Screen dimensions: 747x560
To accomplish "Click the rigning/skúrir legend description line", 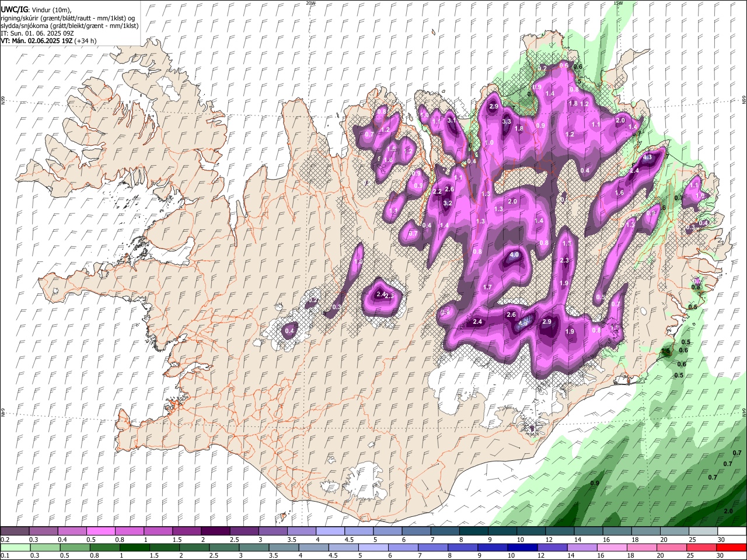I will (x=68, y=18).
